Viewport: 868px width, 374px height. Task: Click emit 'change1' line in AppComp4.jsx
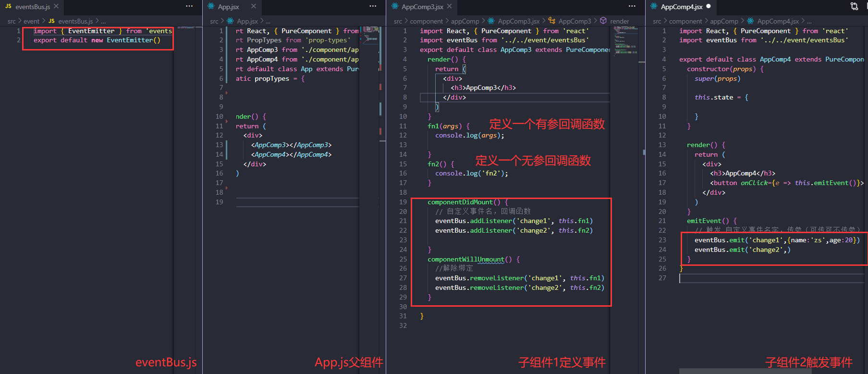[777, 240]
